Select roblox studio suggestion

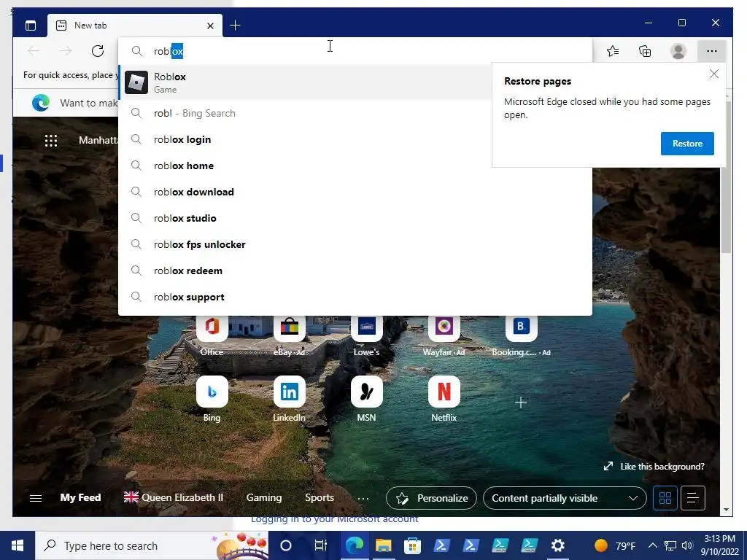(x=355, y=218)
